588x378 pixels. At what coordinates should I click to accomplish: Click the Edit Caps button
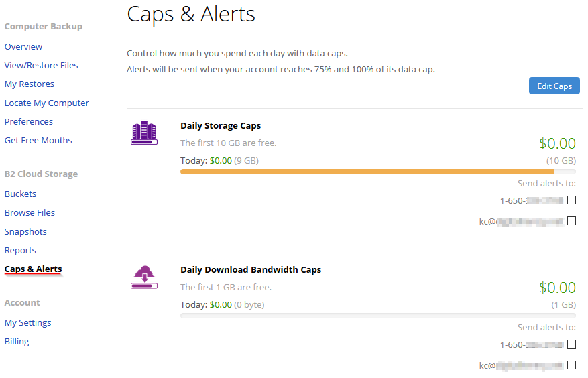pos(554,86)
